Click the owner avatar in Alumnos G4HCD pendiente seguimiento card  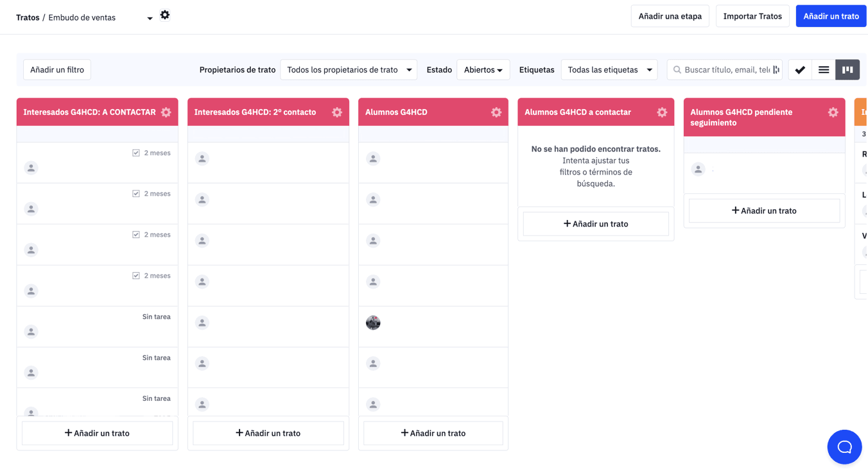[699, 169]
